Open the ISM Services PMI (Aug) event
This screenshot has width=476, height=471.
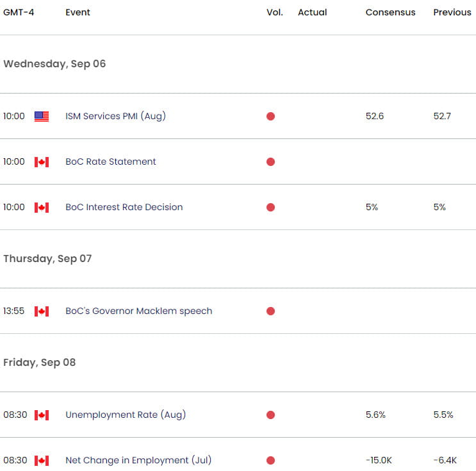click(116, 116)
